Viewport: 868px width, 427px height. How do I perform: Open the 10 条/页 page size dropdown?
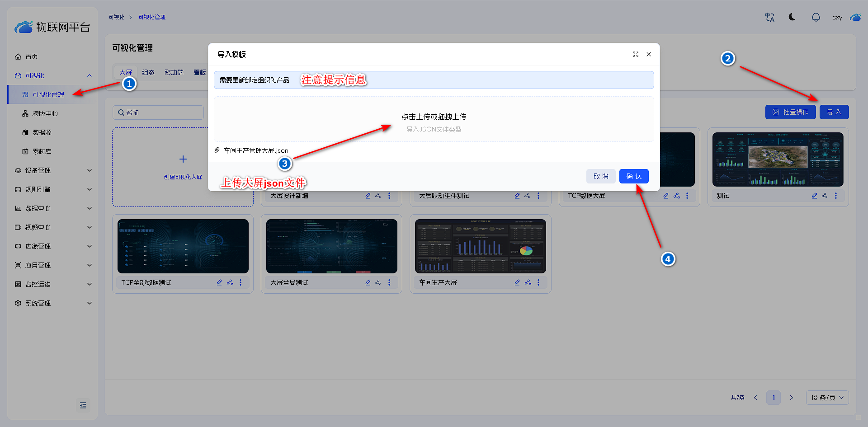click(827, 398)
